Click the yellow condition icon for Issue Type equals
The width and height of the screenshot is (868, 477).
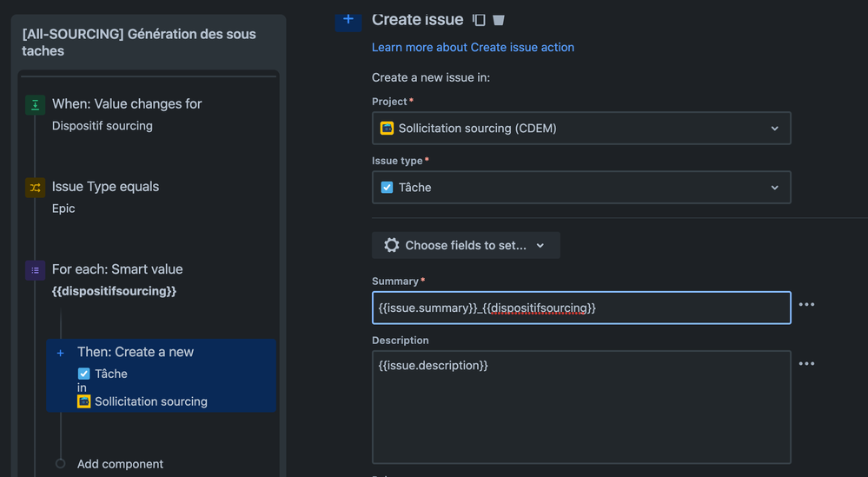tap(35, 188)
